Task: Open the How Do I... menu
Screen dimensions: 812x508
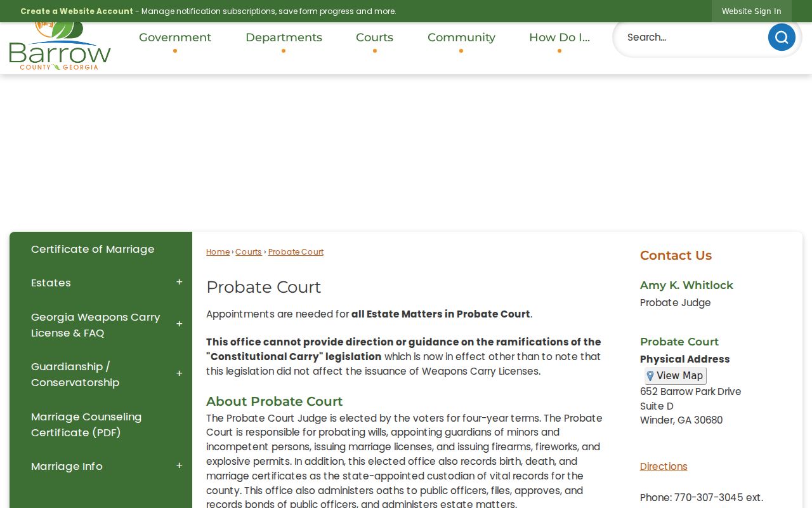Action: (x=560, y=37)
